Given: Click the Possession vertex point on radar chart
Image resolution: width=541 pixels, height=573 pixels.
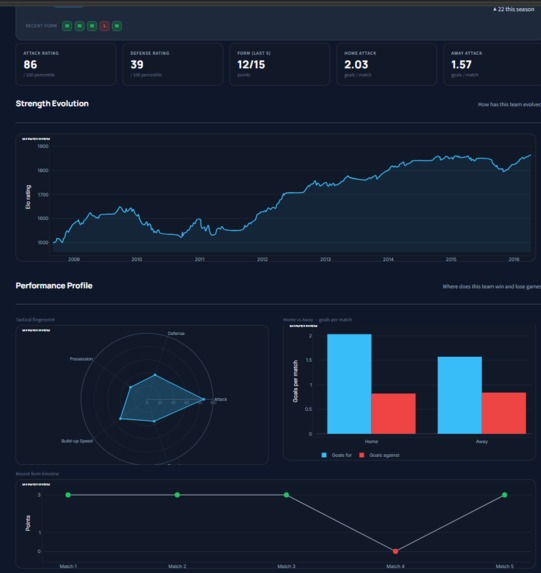Looking at the screenshot, I should click(130, 387).
